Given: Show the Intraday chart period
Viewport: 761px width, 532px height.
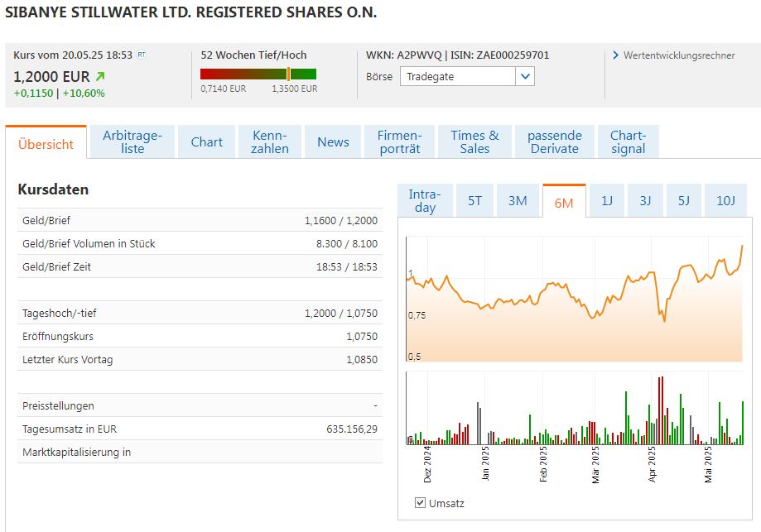Looking at the screenshot, I should click(x=425, y=200).
